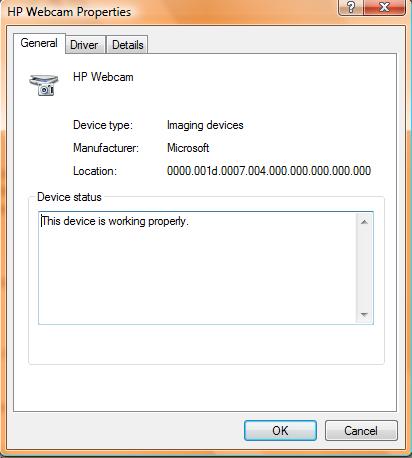Viewport: 412px width, 458px height.
Task: Open the Details tab
Action: pyautogui.click(x=127, y=45)
